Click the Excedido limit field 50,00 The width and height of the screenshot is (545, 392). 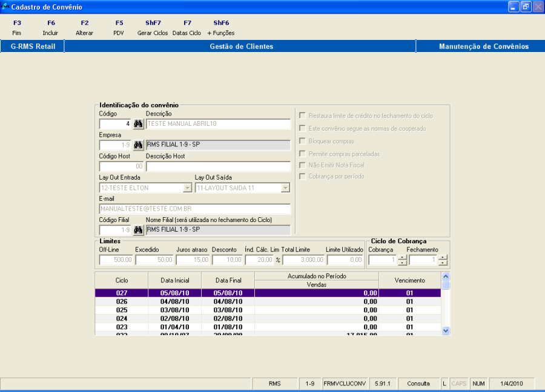(154, 260)
